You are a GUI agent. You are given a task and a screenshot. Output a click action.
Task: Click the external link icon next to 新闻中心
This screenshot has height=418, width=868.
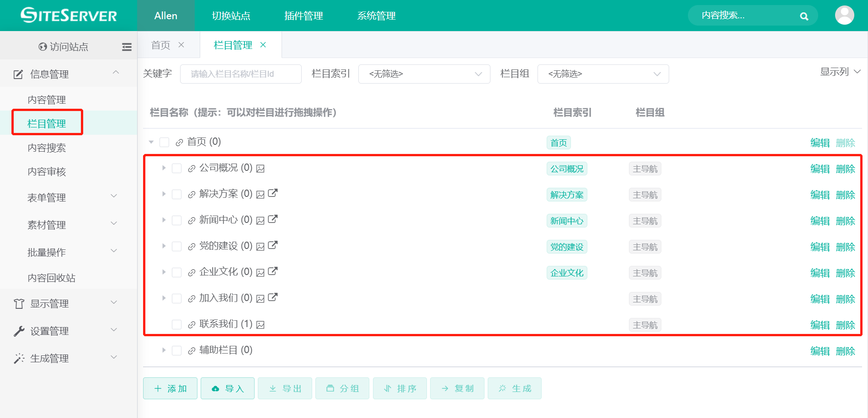coord(272,219)
